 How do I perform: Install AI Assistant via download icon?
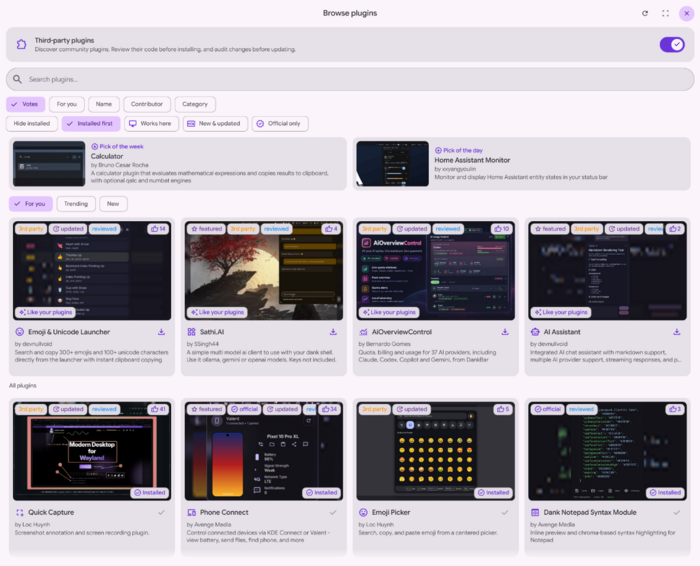pyautogui.click(x=677, y=332)
